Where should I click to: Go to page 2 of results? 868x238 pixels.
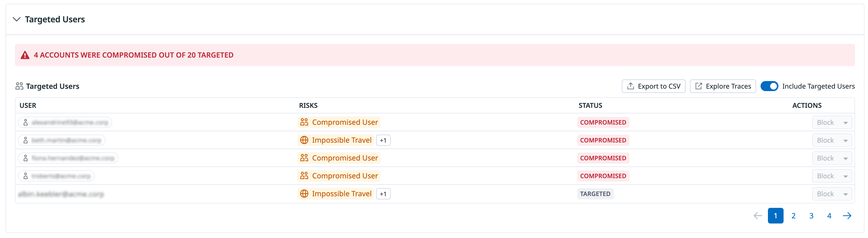(x=794, y=216)
